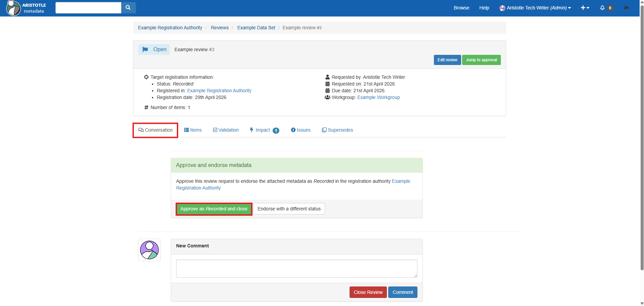
Task: Click the Edit review button
Action: point(447,60)
